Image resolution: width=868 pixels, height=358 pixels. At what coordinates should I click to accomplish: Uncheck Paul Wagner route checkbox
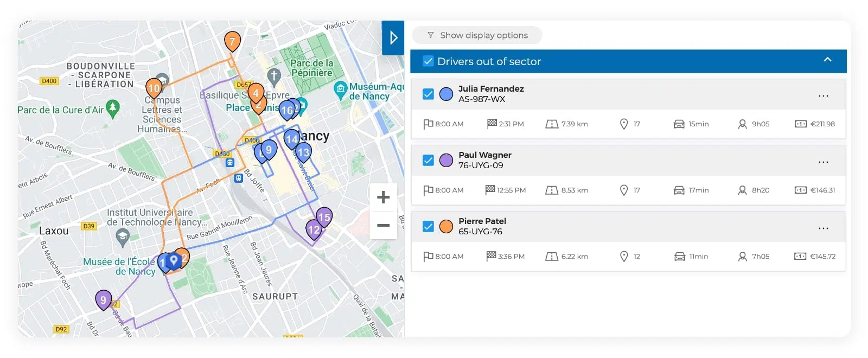428,160
